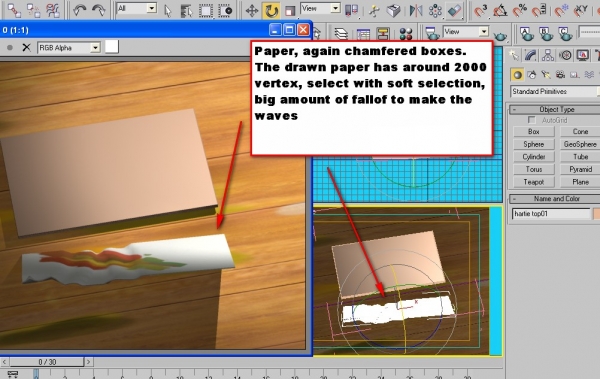Open the Hierarchy panel tab
This screenshot has height=379, width=600.
click(x=548, y=56)
